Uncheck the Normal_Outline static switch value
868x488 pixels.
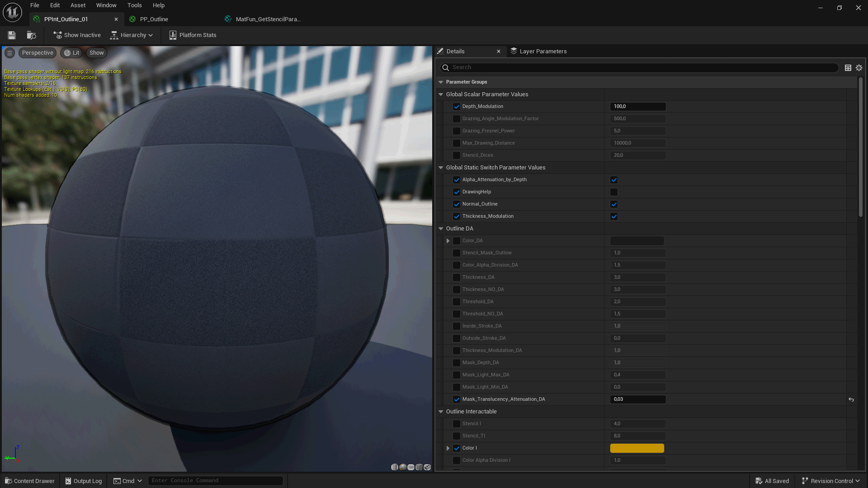click(x=614, y=204)
